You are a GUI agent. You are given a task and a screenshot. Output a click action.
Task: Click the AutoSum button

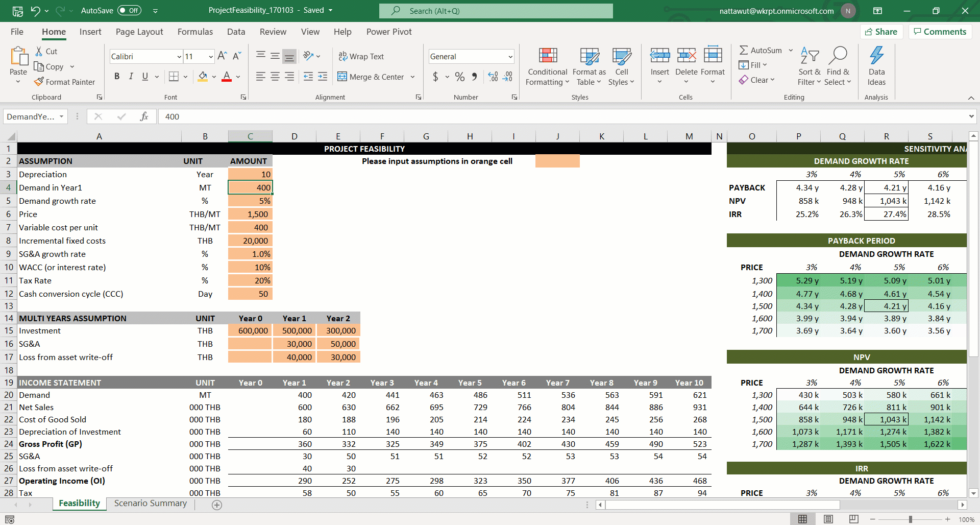pos(761,50)
